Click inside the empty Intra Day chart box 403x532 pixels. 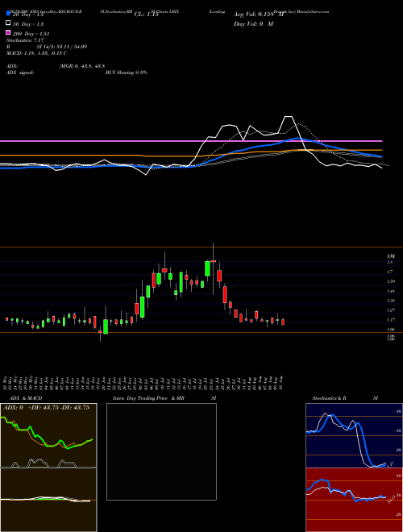tap(161, 451)
